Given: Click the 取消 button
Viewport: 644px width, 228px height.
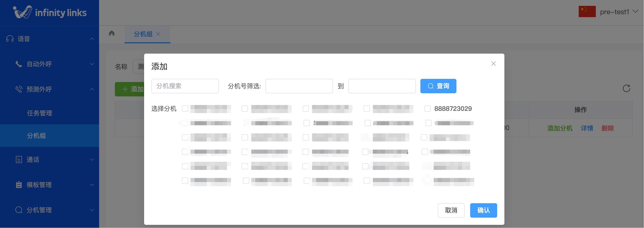Looking at the screenshot, I should [x=451, y=210].
